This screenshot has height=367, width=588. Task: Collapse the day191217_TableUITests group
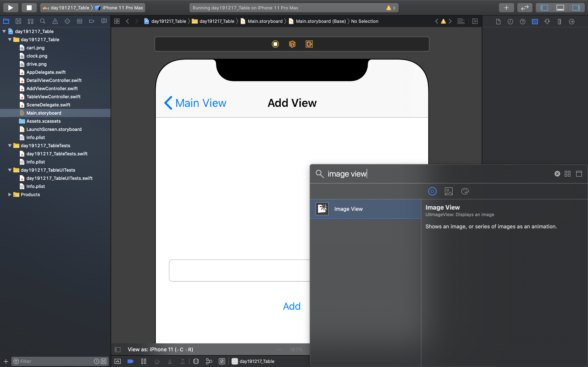click(x=10, y=170)
